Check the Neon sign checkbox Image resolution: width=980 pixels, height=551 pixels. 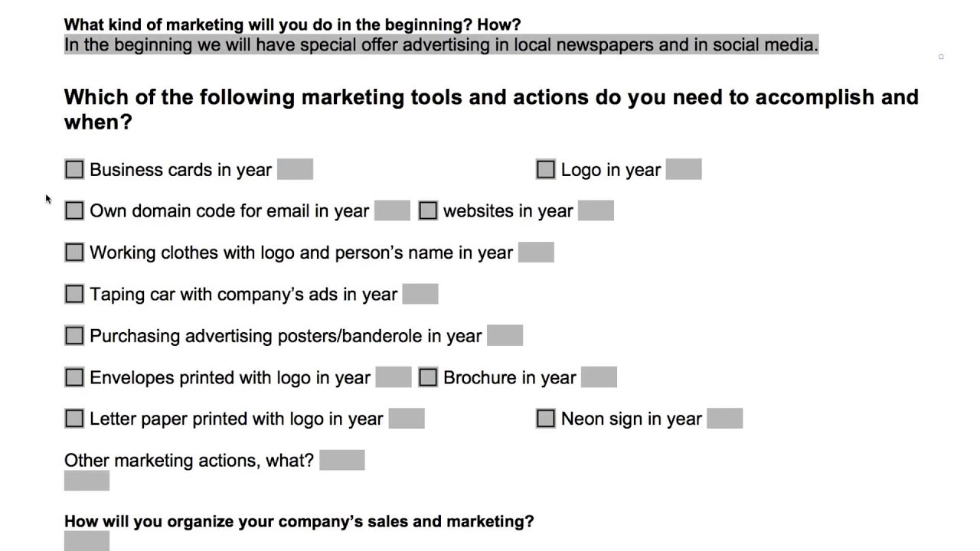tap(545, 419)
